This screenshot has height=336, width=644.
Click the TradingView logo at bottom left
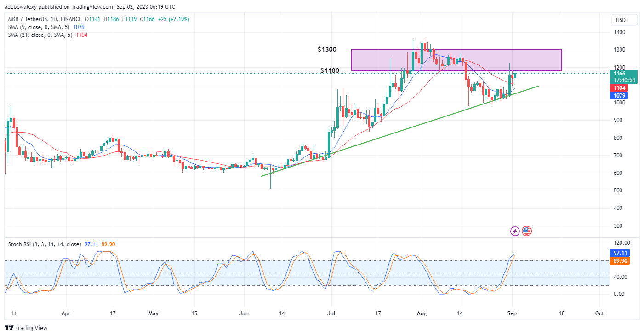(26, 328)
